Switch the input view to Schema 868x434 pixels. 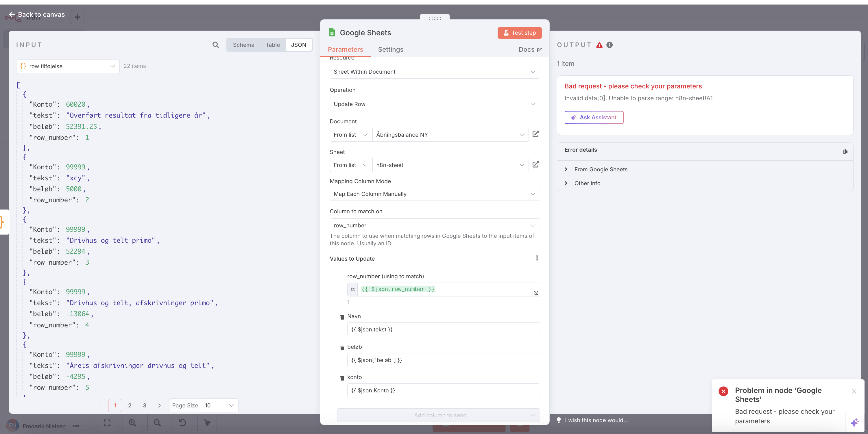pos(243,45)
